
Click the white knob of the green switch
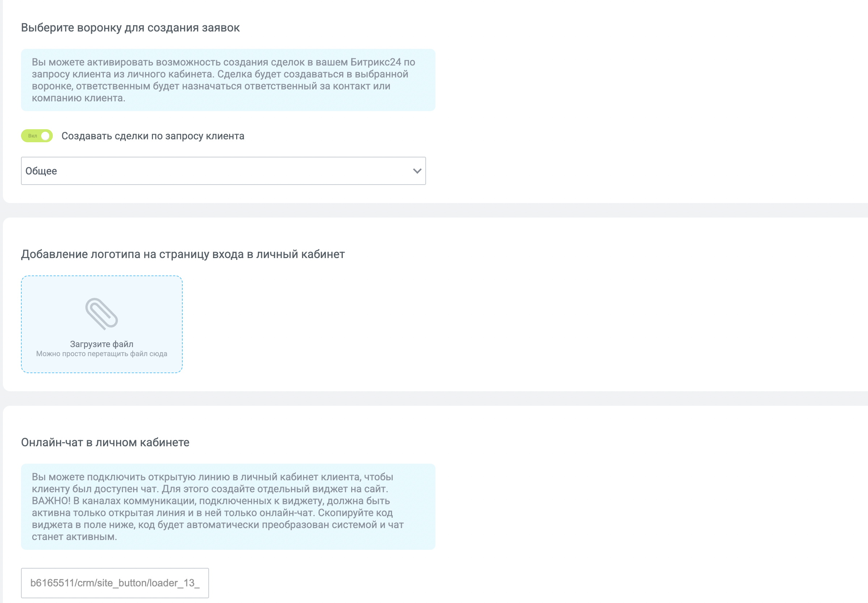click(x=45, y=136)
